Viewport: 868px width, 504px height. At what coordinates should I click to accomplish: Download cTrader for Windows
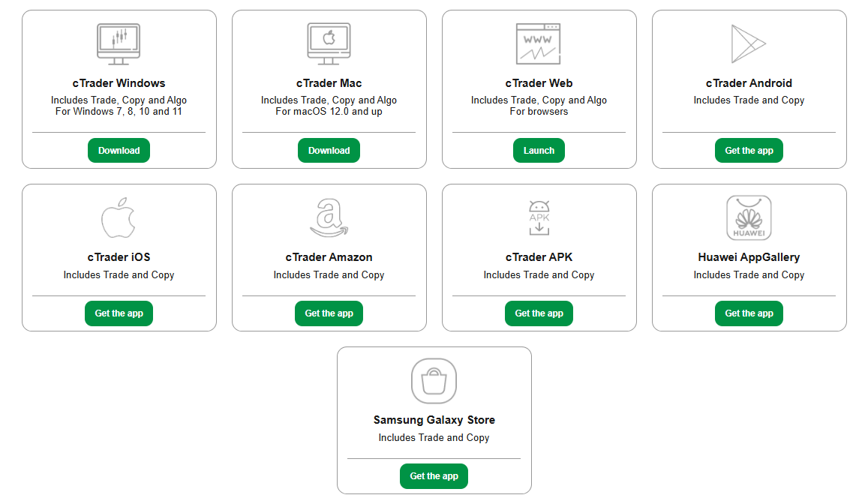click(x=119, y=150)
